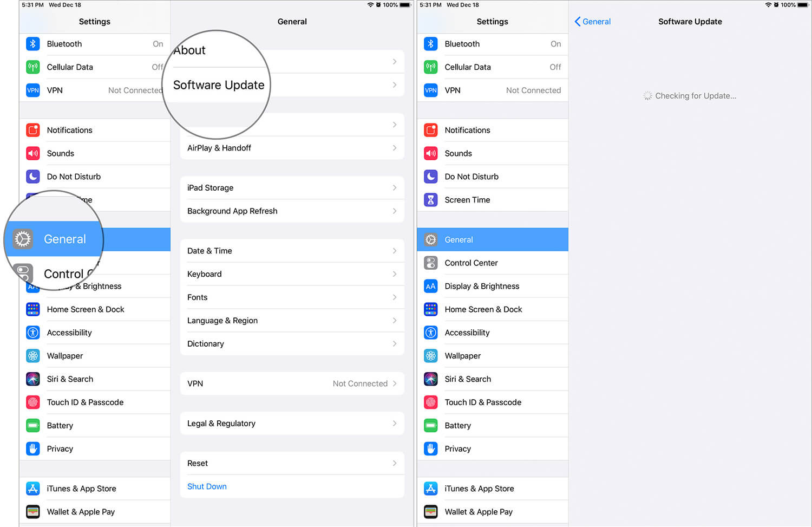Tap Sounds icon in left screenshot sidebar
This screenshot has width=812, height=527.
tap(33, 153)
